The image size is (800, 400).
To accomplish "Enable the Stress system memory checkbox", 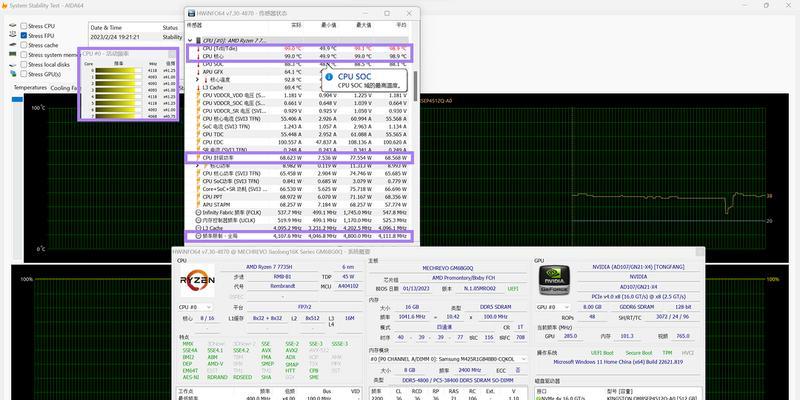I will [x=23, y=55].
